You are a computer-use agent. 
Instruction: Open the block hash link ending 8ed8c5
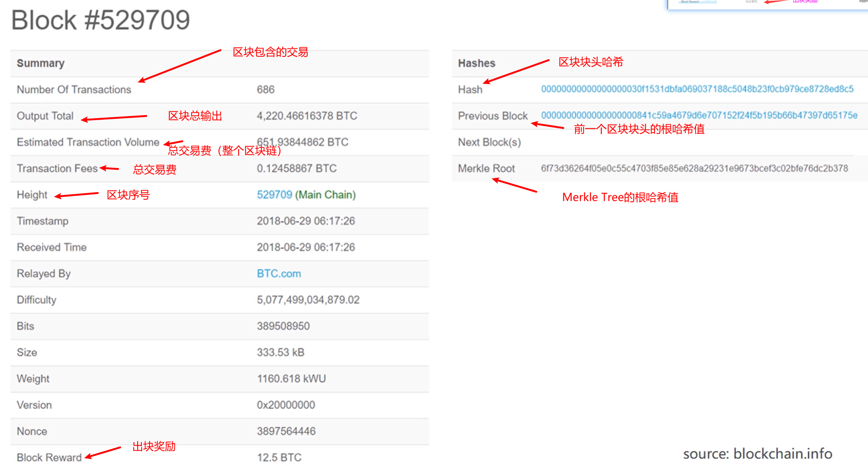[x=697, y=89]
